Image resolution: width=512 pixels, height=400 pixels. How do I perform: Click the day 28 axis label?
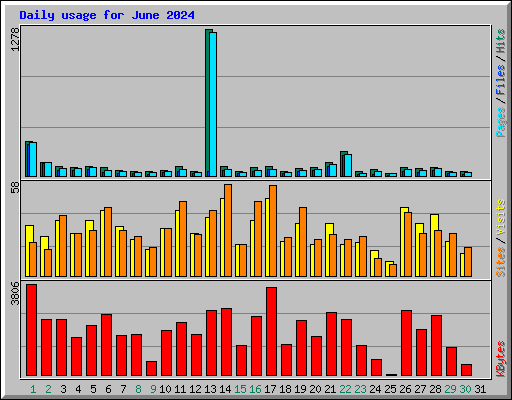click(435, 389)
